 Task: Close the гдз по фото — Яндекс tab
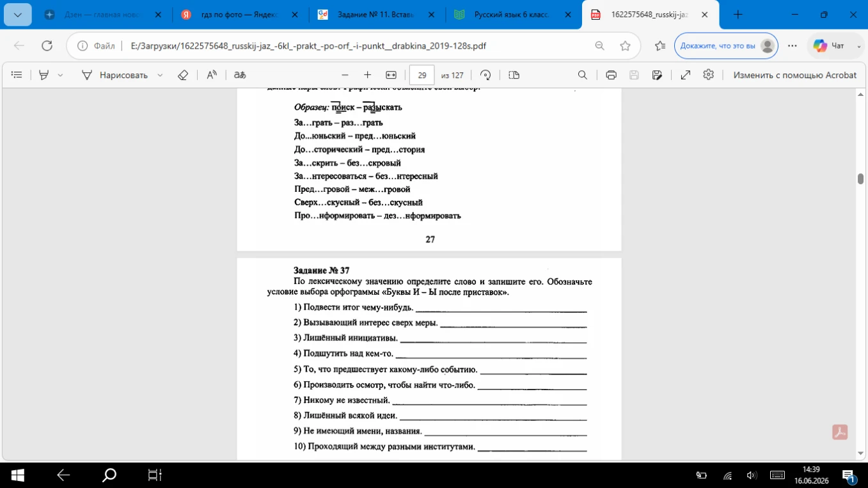tap(295, 15)
